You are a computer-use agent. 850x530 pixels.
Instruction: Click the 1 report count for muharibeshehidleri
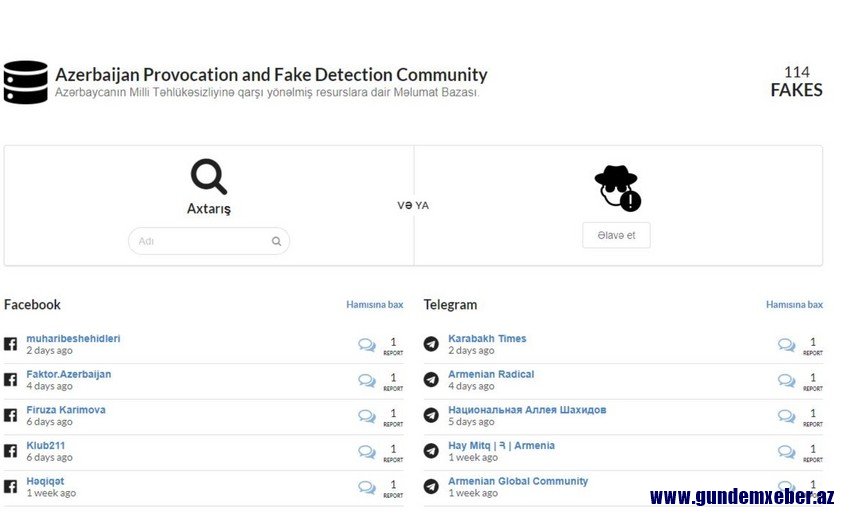click(393, 346)
